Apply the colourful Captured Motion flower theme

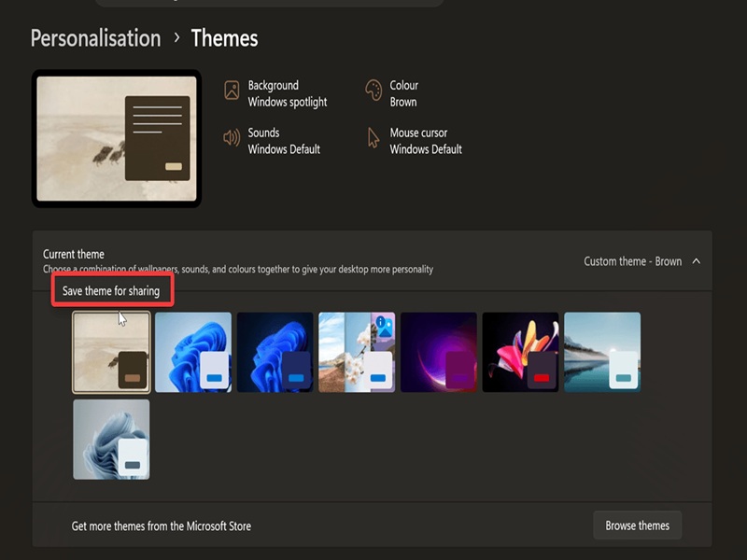coord(520,353)
